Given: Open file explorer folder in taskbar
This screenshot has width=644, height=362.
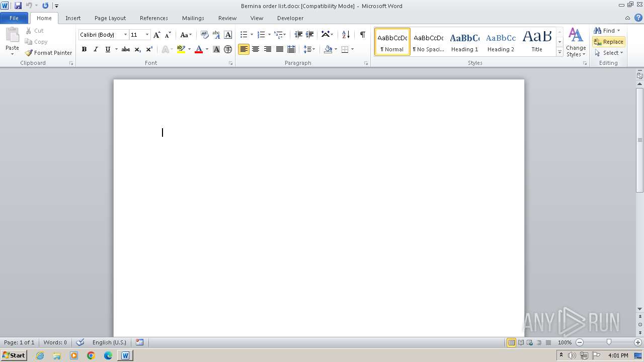Looking at the screenshot, I should pyautogui.click(x=57, y=355).
